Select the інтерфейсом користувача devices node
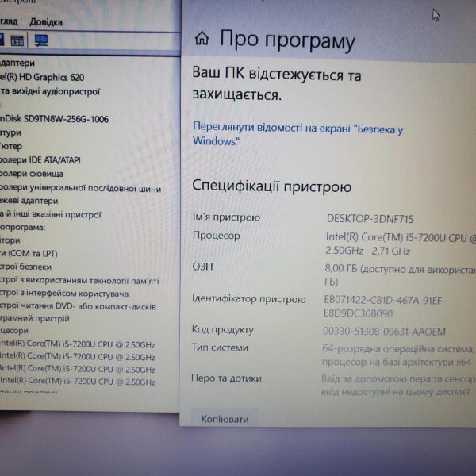 pos(64,294)
